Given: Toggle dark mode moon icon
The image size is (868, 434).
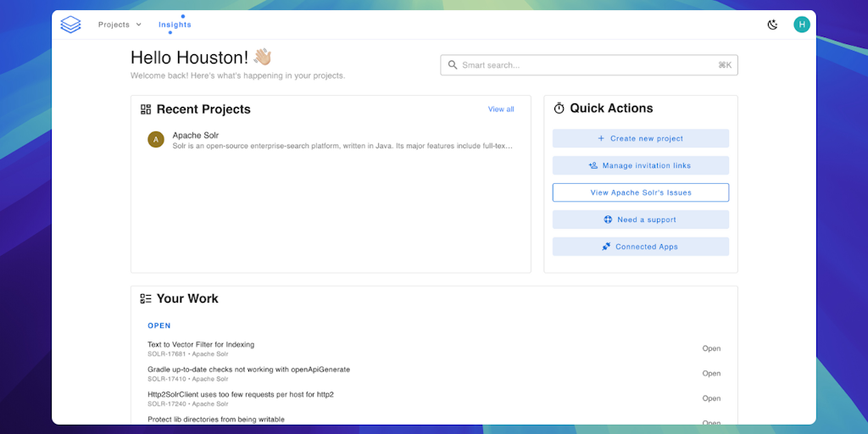Looking at the screenshot, I should point(773,25).
